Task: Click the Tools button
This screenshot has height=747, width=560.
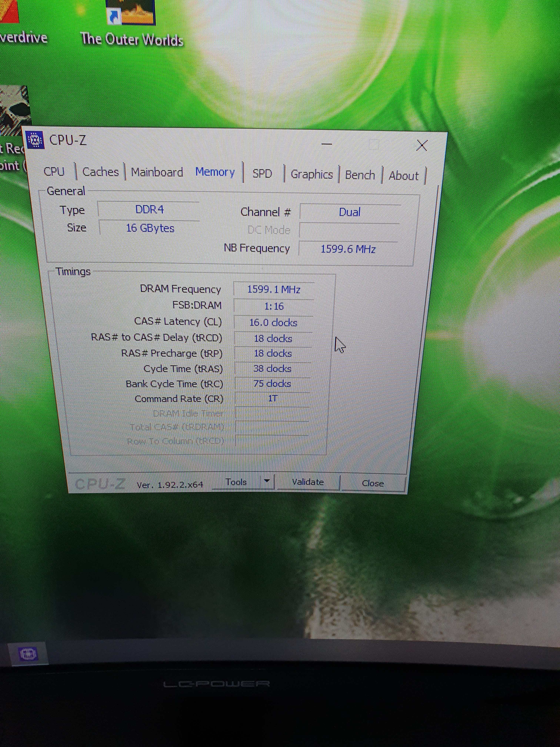Action: (236, 482)
